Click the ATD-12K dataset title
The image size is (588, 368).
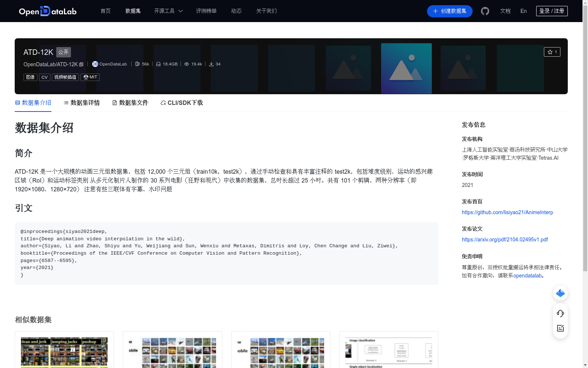tap(38, 52)
